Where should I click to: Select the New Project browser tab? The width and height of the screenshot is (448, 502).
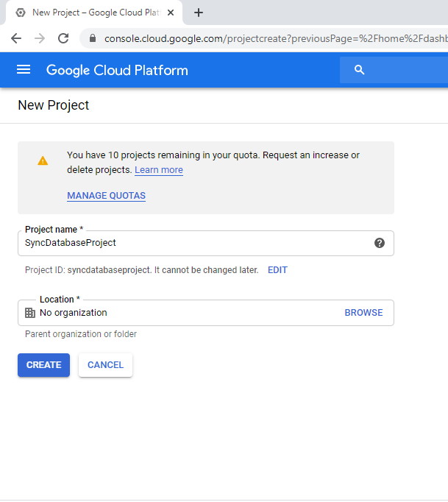coord(88,13)
